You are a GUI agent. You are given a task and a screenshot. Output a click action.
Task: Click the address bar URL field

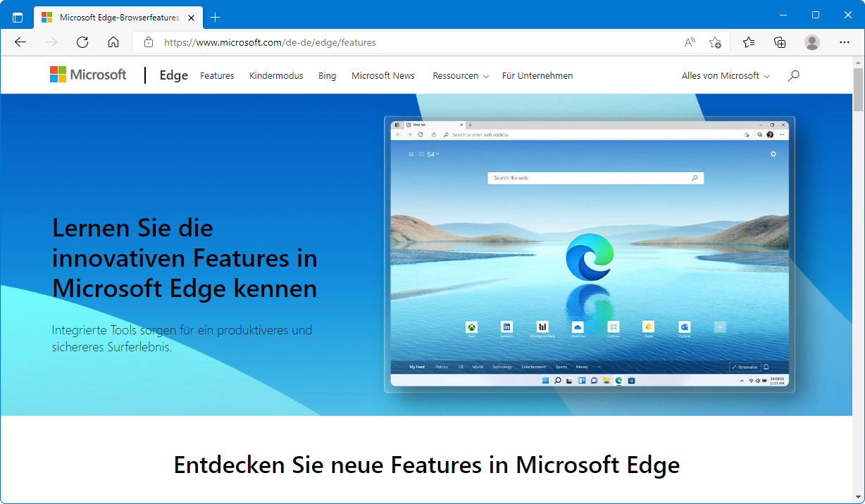pos(409,42)
